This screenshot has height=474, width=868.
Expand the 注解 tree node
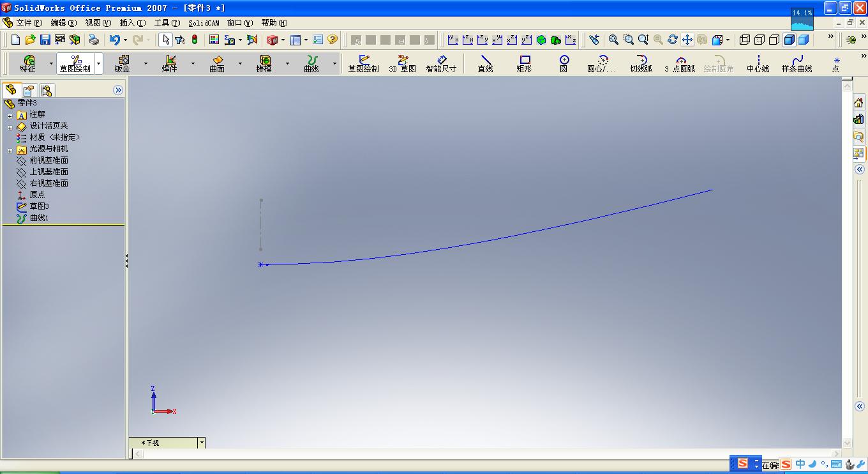coord(10,116)
